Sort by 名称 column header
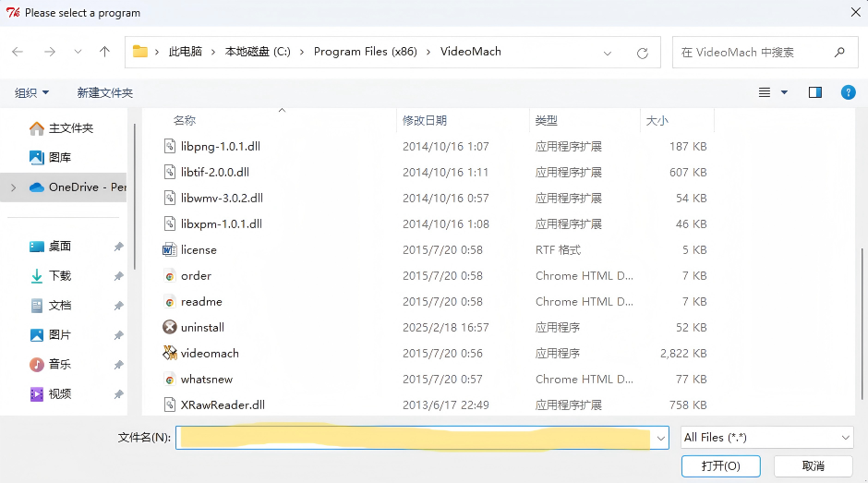868x483 pixels. [185, 120]
